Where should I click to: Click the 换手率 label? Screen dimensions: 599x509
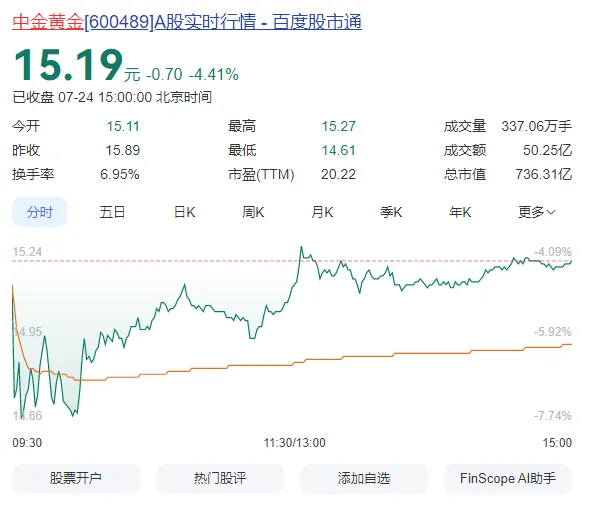click(x=33, y=175)
